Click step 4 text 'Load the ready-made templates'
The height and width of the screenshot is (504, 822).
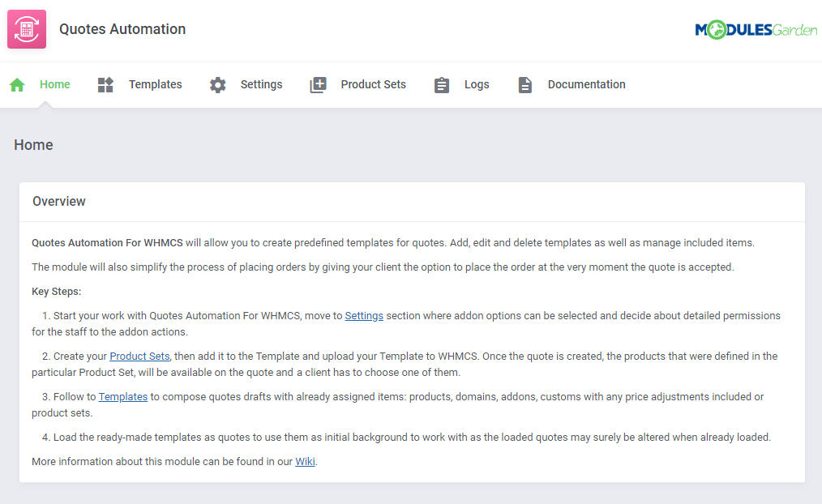pos(406,438)
